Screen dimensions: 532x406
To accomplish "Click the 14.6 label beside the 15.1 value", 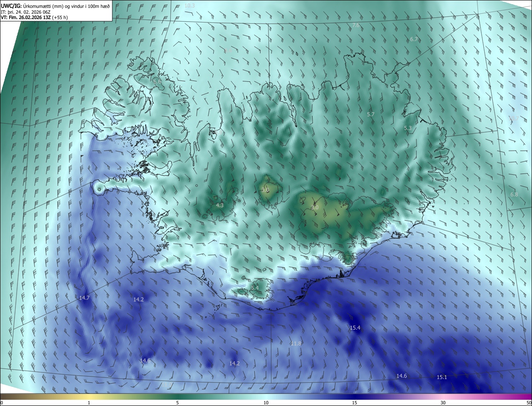I will tap(401, 376).
